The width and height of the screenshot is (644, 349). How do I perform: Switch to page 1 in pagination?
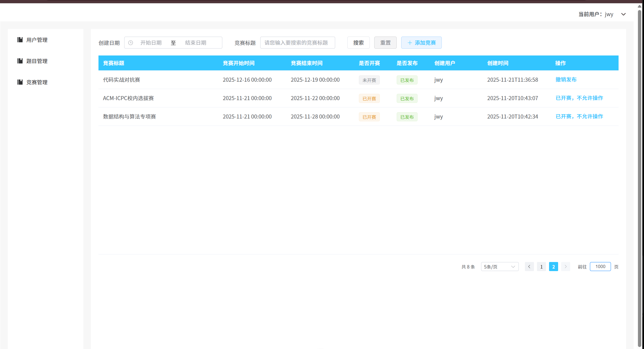click(x=541, y=267)
